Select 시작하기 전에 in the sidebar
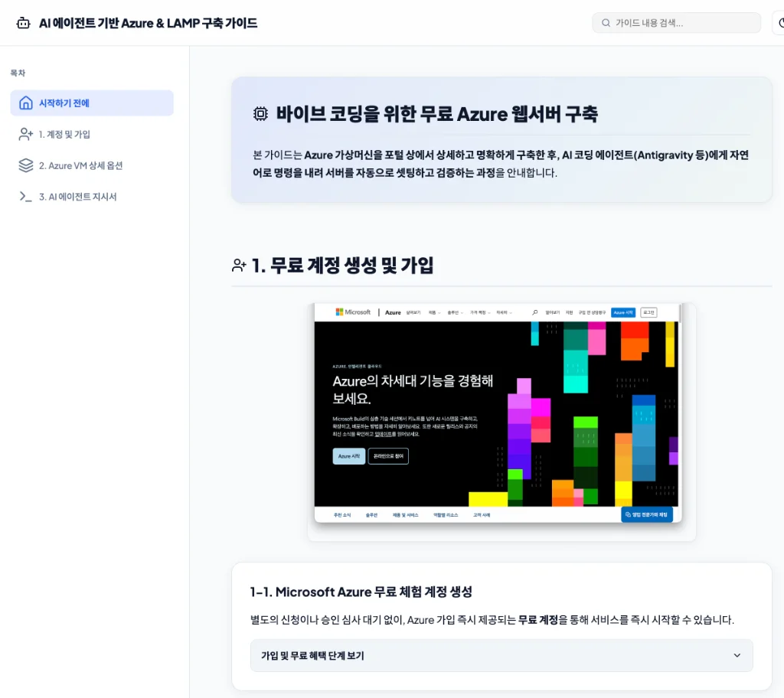 tap(92, 103)
